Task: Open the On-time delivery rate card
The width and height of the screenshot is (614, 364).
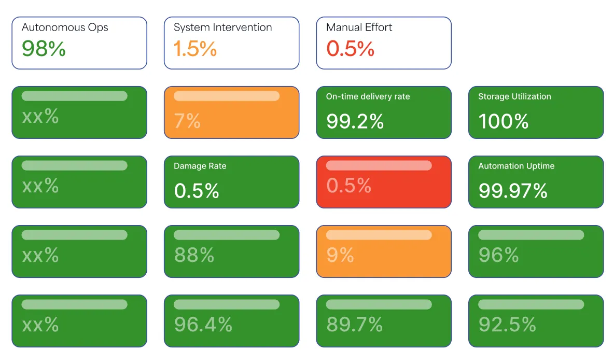Action: click(x=384, y=113)
